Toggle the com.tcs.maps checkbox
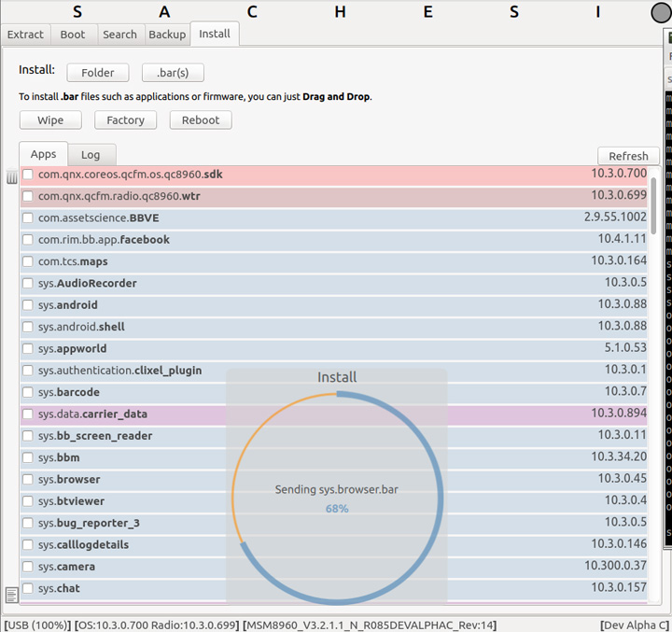 (28, 261)
